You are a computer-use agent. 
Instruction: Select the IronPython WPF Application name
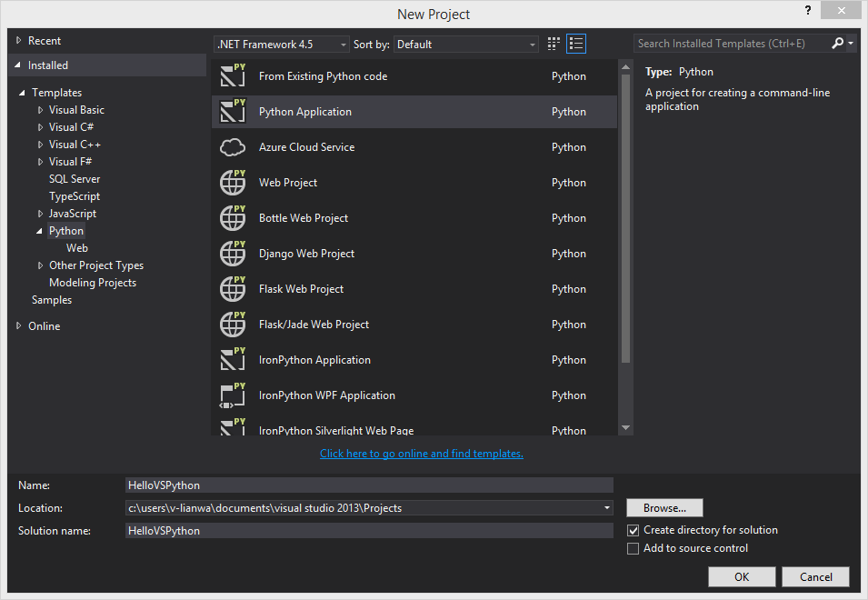327,395
